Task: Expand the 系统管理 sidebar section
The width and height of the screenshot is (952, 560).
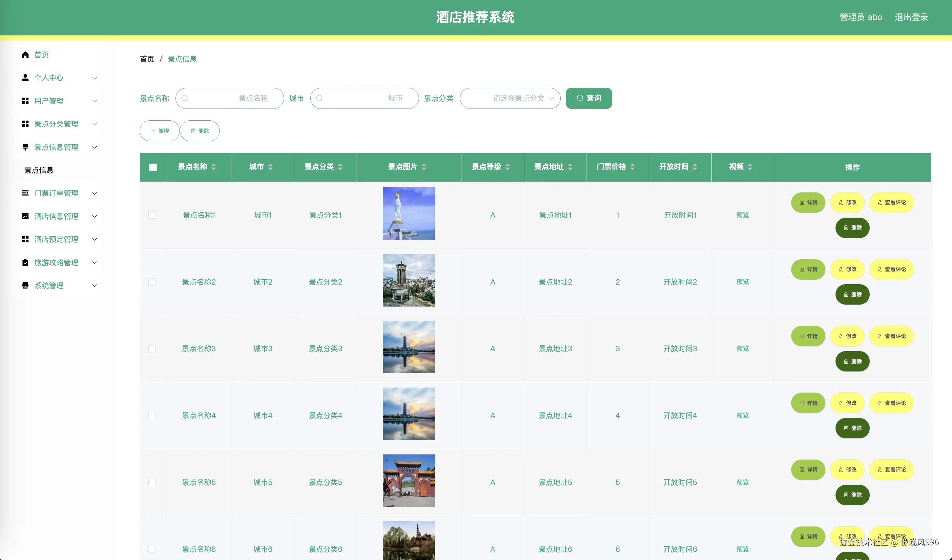Action: tap(94, 286)
